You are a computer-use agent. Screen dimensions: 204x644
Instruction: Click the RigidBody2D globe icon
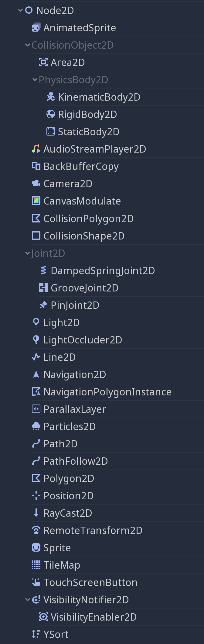click(x=51, y=114)
